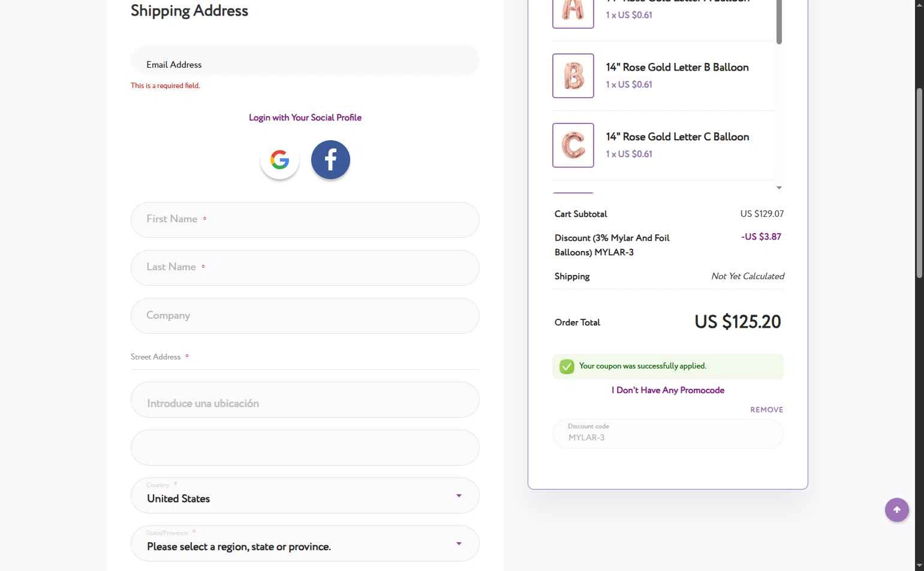The image size is (924, 571).
Task: Click the discount amount -US $3.87
Action: pos(761,237)
